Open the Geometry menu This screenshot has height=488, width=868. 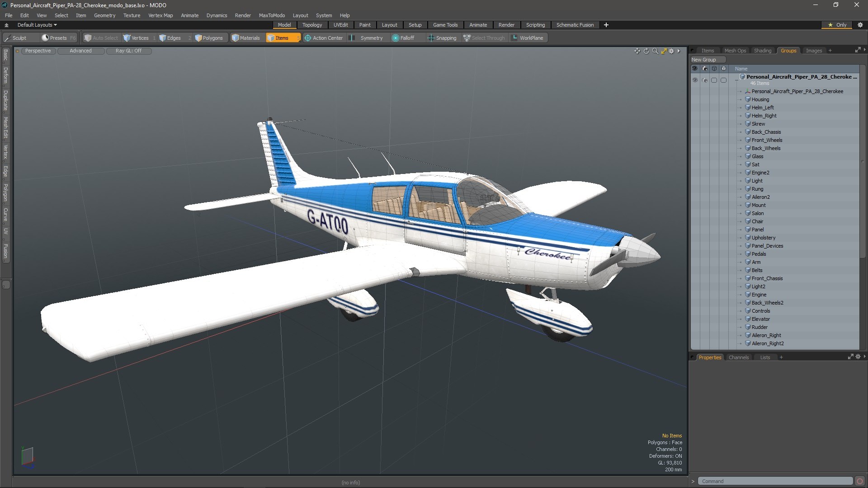pos(104,15)
